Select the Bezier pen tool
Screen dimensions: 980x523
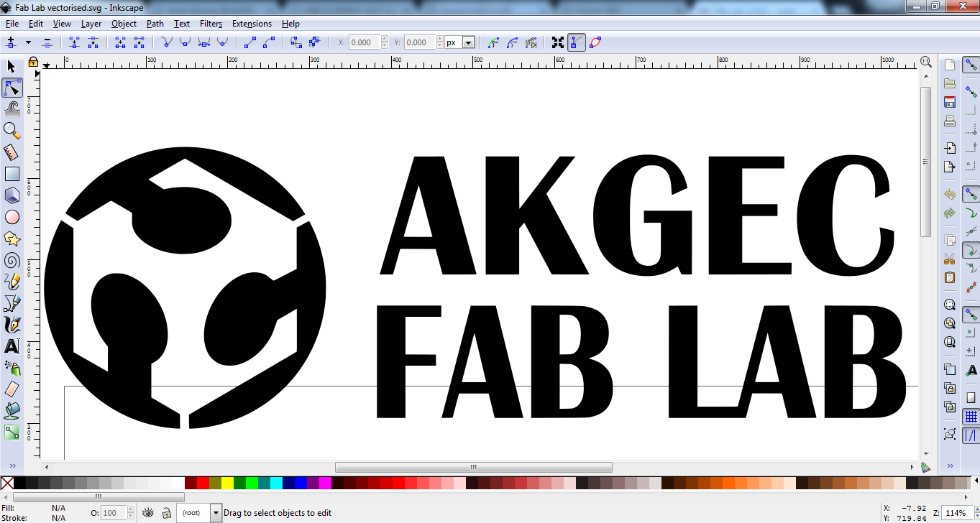(12, 303)
